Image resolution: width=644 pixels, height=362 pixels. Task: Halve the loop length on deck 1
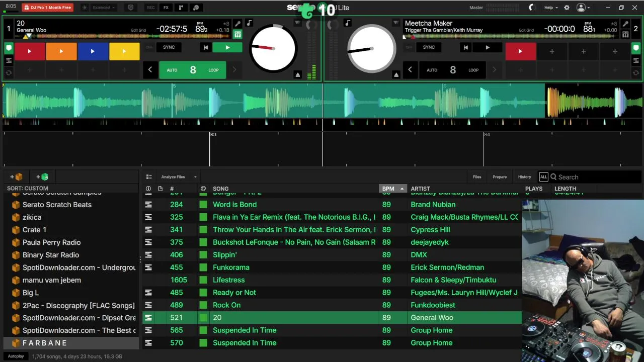[150, 70]
